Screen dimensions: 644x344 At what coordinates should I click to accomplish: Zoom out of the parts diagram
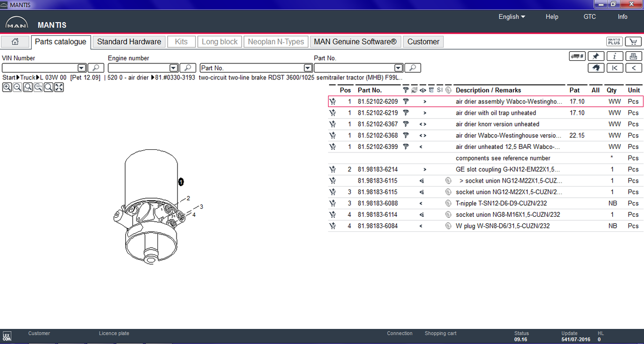[17, 88]
